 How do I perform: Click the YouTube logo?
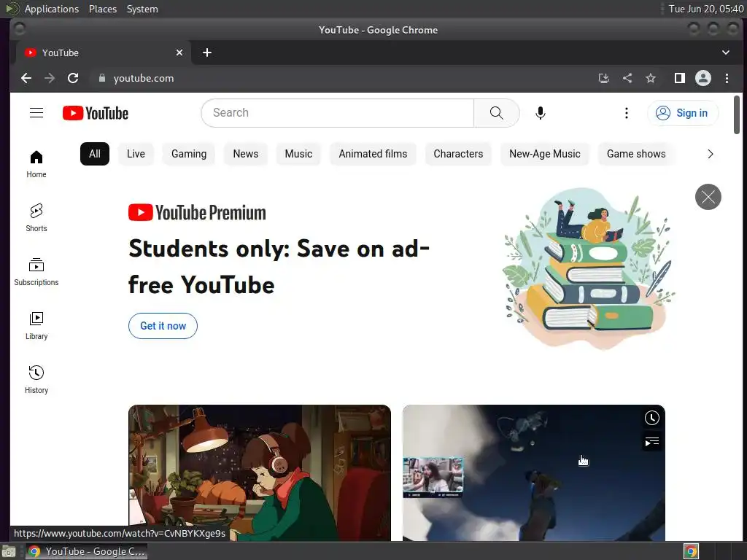tap(96, 113)
